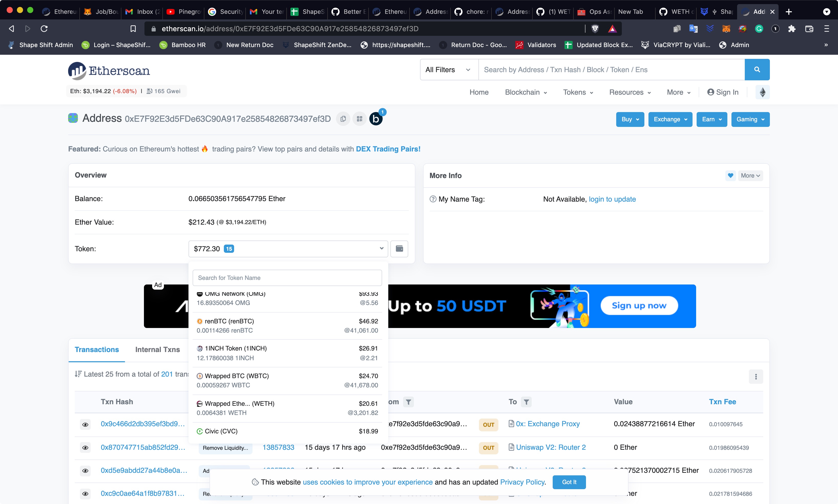Viewport: 838px width, 504px height.
Task: Click the DEX Trading Pairs! link
Action: [x=388, y=149]
